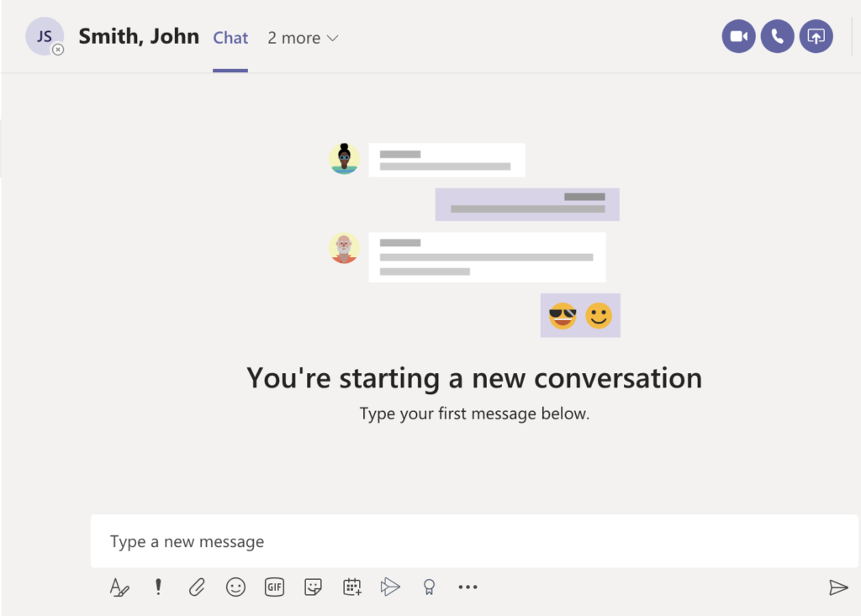The height and width of the screenshot is (616, 861).
Task: Start a video call with John Smith
Action: coord(738,36)
